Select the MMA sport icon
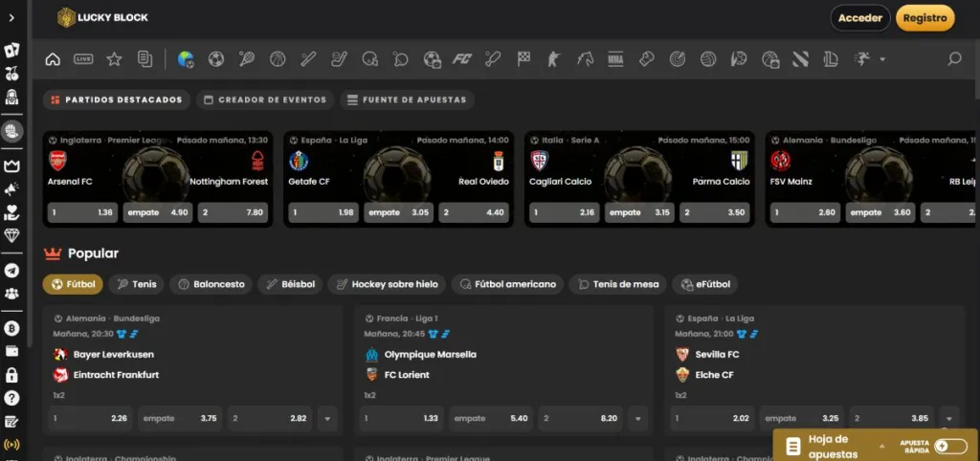The width and height of the screenshot is (980, 461). [615, 59]
